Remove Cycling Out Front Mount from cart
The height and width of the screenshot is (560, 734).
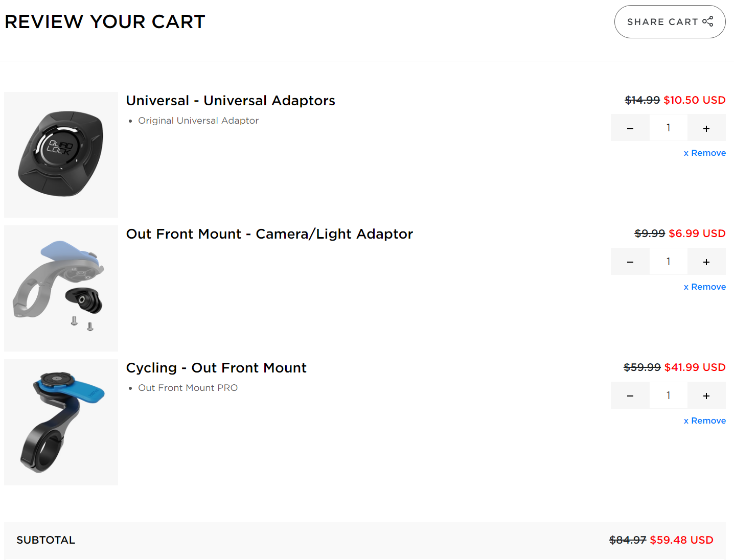pos(705,421)
